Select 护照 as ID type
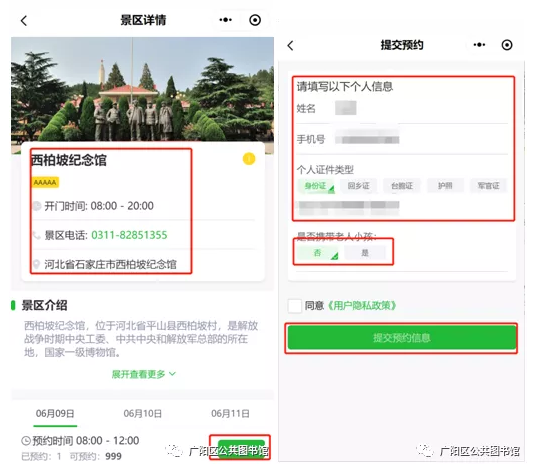534x470 pixels. click(x=445, y=186)
